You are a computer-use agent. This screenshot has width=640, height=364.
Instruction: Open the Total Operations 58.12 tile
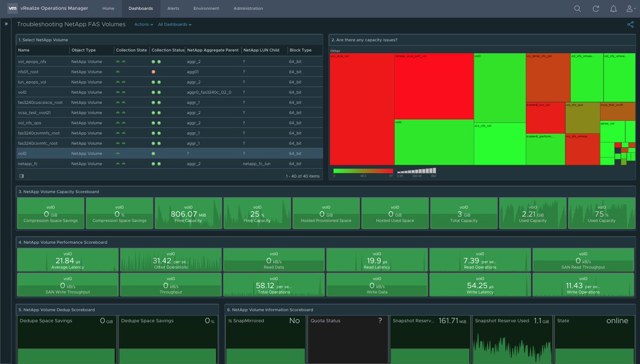pos(274,285)
